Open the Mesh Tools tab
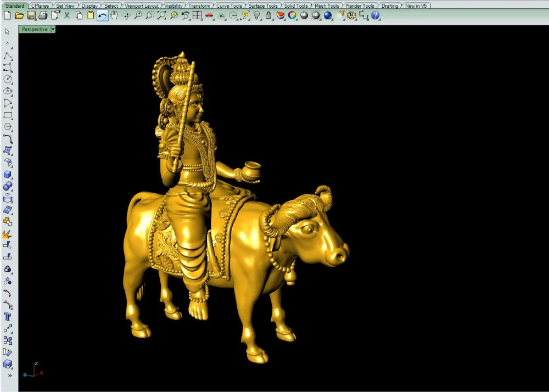The height and width of the screenshot is (392, 549). click(x=327, y=5)
